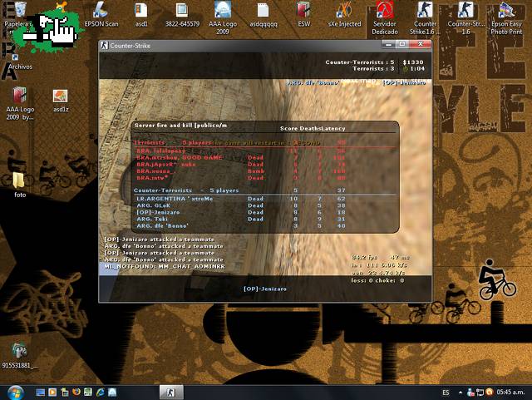Viewport: 532px width, 400px height.
Task: Click the 'loss: 0 choke: 0' net graph line
Action: tap(377, 280)
